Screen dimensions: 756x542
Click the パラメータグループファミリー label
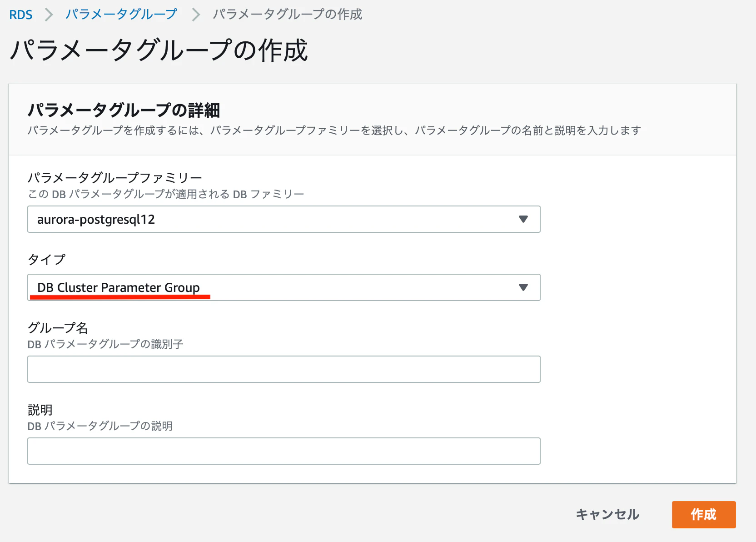tap(114, 177)
